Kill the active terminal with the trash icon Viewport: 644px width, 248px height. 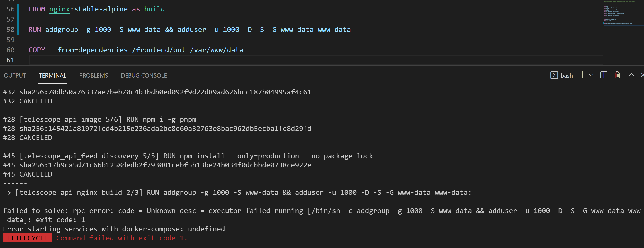617,75
